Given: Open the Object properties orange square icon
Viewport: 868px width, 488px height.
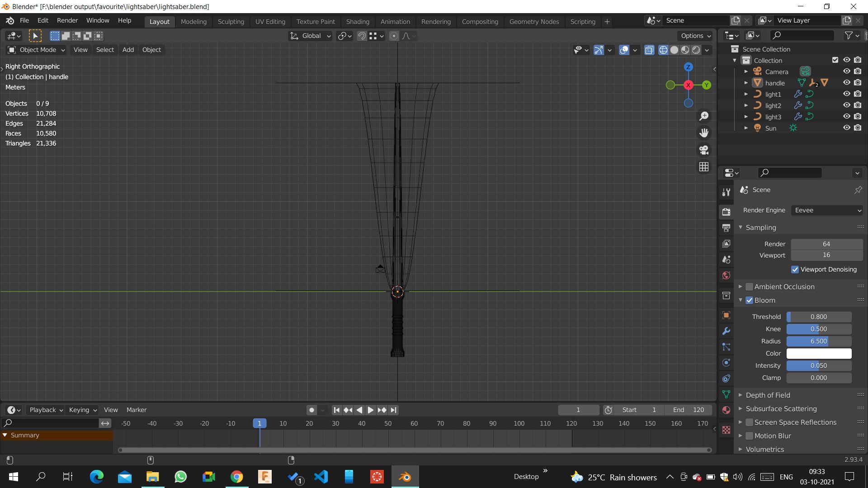Looking at the screenshot, I should tap(726, 315).
